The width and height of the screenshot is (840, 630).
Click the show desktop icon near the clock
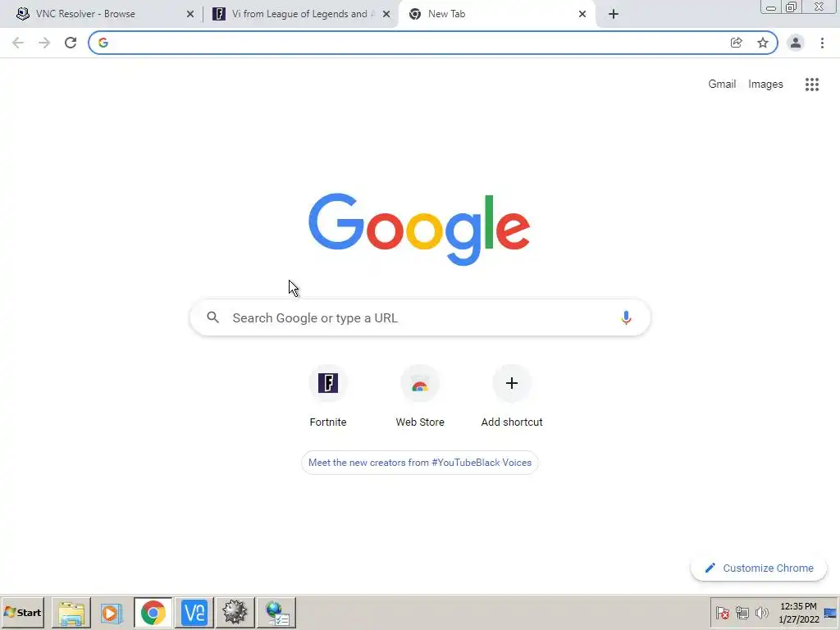[830, 612]
